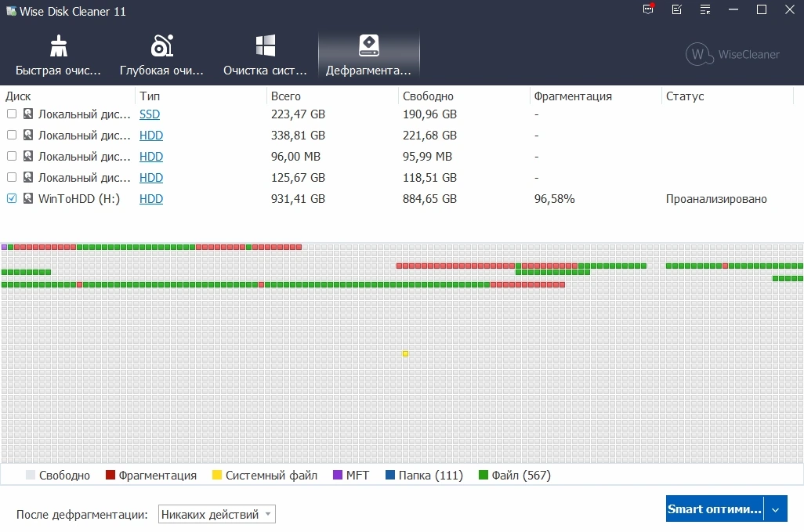Click the SSD type link
Image resolution: width=804 pixels, height=532 pixels.
(x=150, y=114)
